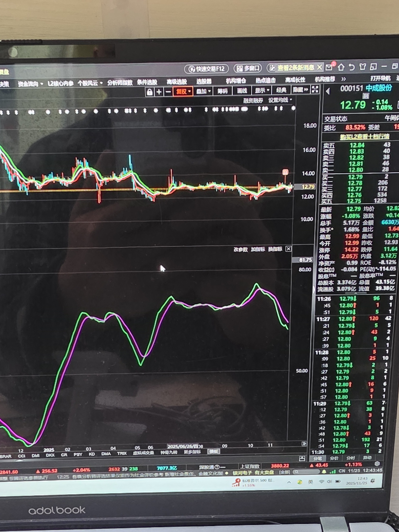The width and height of the screenshot is (399, 532).
Task: Open settings gear in status bar
Action: click(377, 464)
